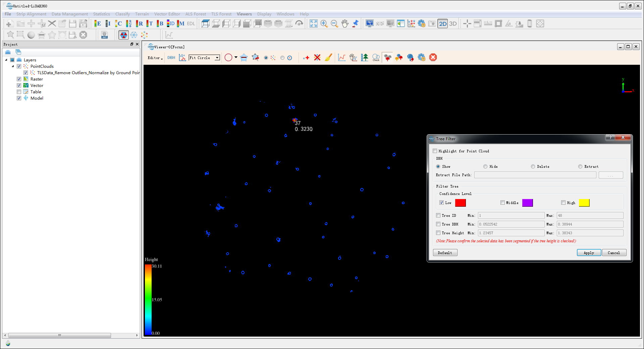Click the yellow High confidence color swatch

584,203
